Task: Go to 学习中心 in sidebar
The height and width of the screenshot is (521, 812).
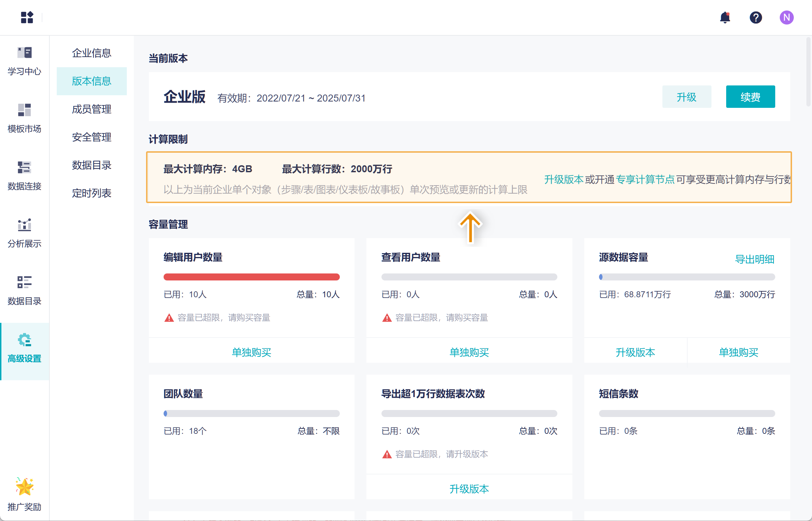Action: point(25,61)
